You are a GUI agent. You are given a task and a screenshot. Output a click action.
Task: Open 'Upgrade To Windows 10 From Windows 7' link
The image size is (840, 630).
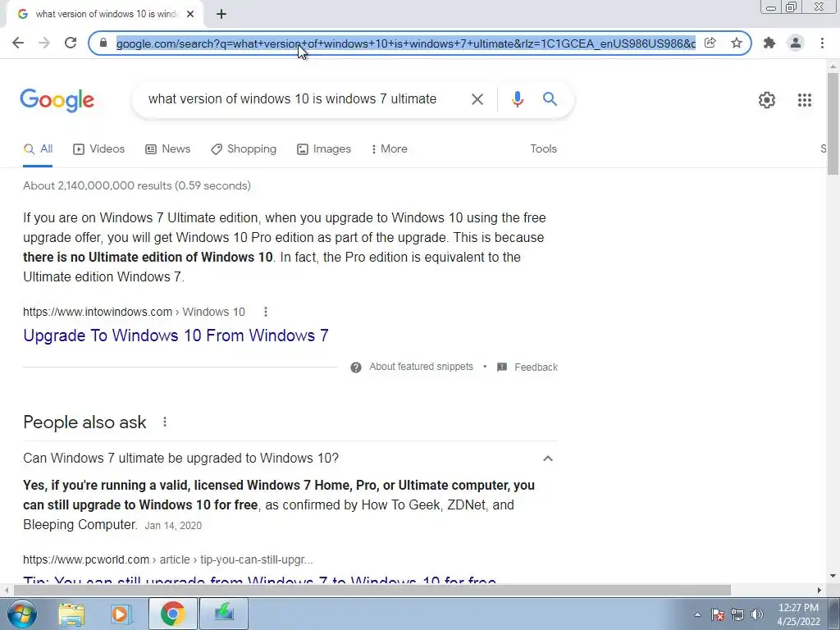pos(176,336)
